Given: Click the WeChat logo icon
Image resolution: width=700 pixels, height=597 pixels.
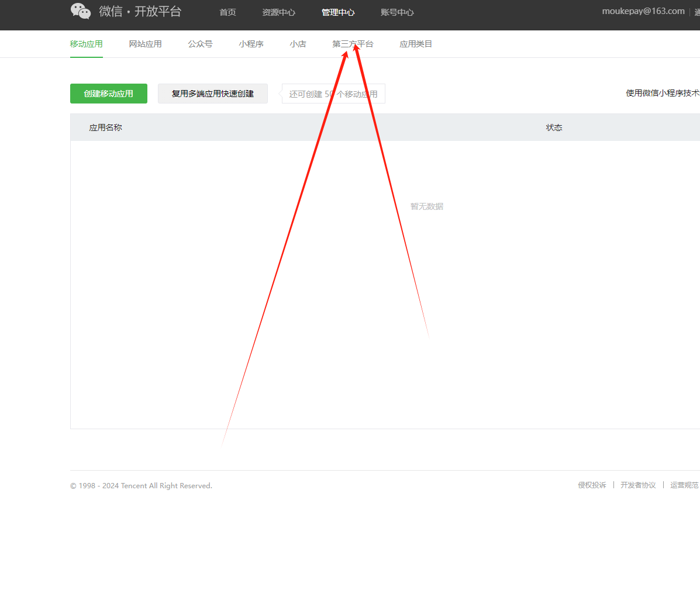Looking at the screenshot, I should [81, 11].
